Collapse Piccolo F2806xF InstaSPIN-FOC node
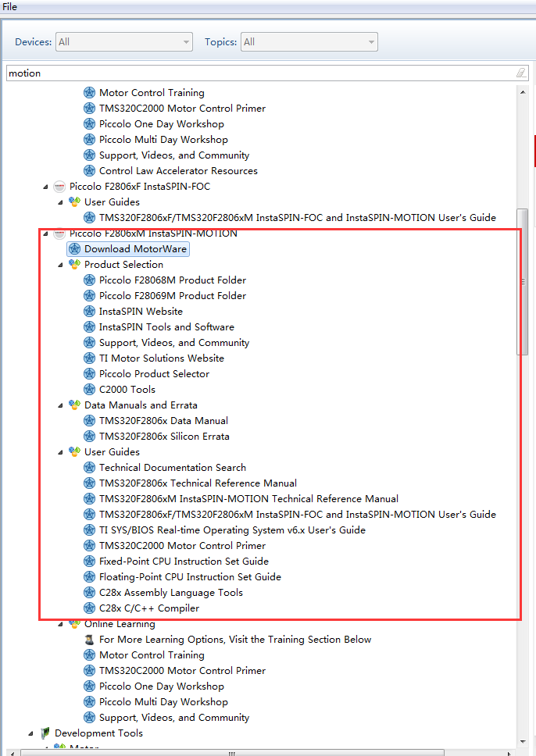Screen dimensions: 536x756 click(45, 187)
